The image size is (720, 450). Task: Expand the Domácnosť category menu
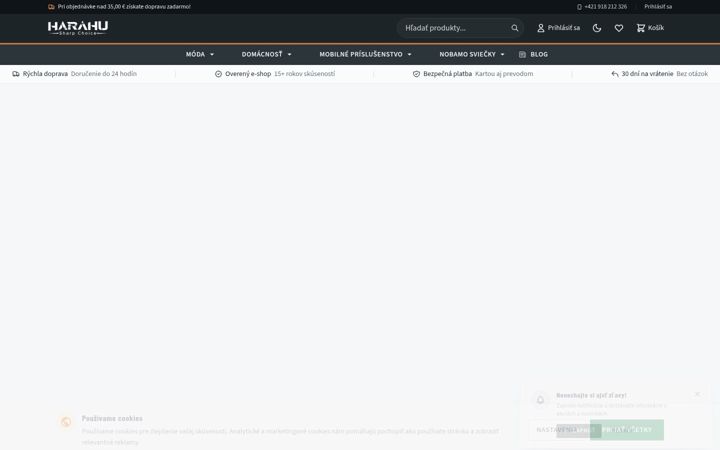266,54
